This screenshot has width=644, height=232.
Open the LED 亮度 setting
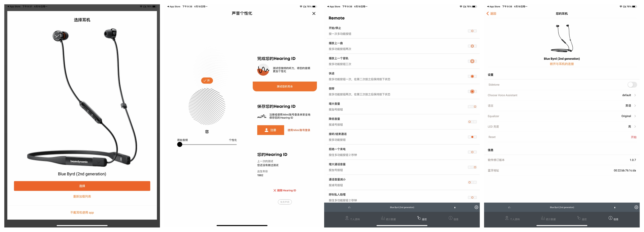[x=629, y=127]
